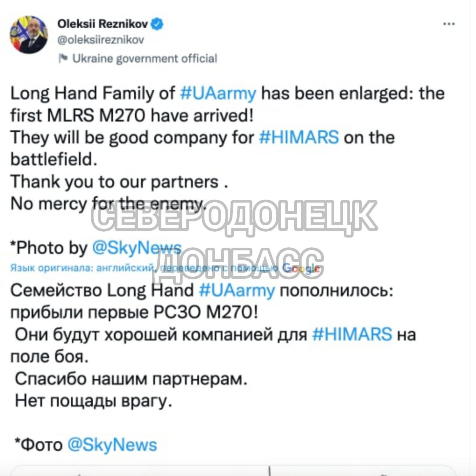This screenshot has height=476, width=476.
Task: Open the @SkyNews mention after Photo by
Action: click(x=136, y=248)
